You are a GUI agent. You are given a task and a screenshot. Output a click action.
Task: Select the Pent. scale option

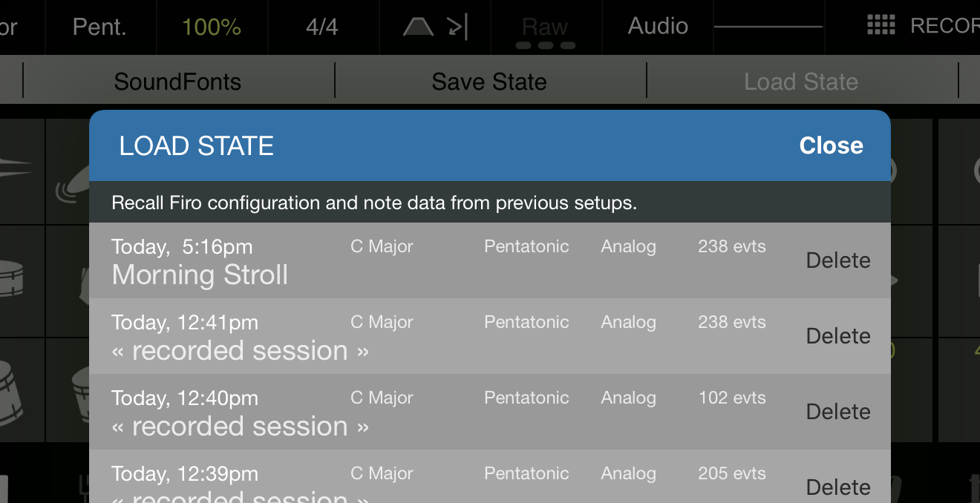[x=99, y=27]
